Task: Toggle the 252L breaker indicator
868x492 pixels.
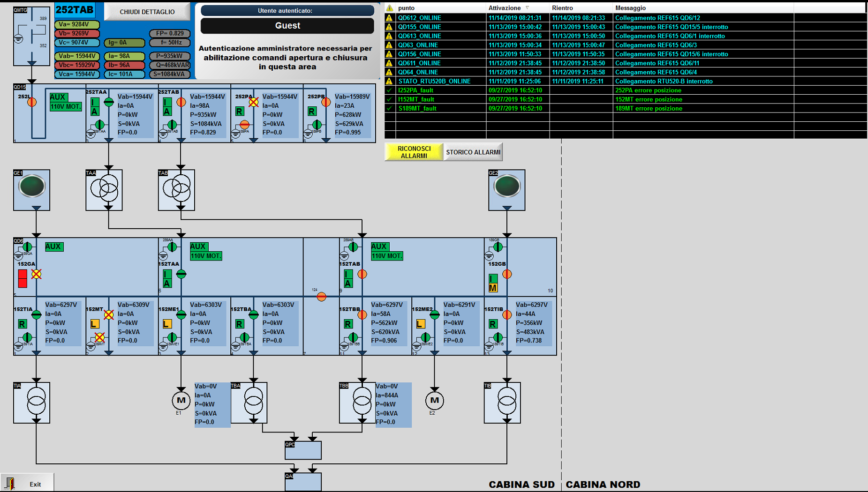Action: click(32, 102)
